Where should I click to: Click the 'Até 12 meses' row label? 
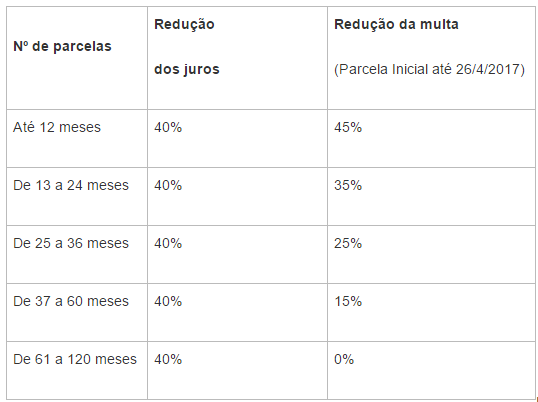57,127
